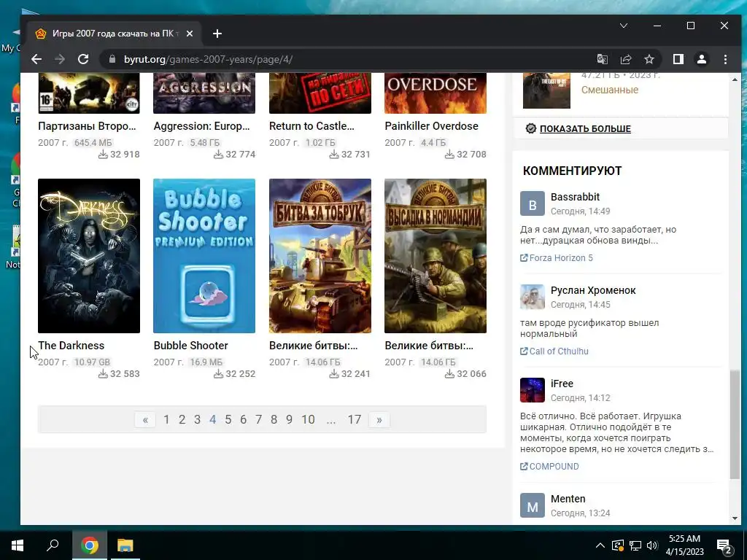Open Bubble Shooter cover thumbnail
The image size is (747, 560).
tap(204, 256)
